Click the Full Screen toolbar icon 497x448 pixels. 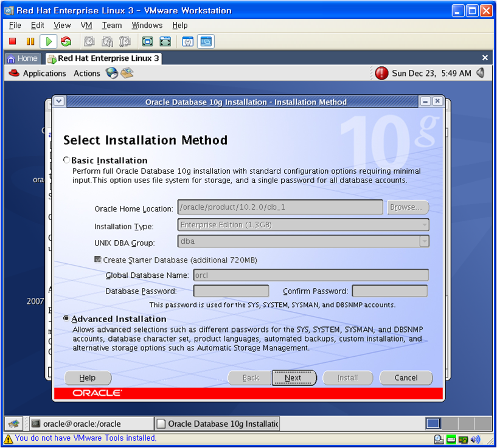click(x=147, y=41)
